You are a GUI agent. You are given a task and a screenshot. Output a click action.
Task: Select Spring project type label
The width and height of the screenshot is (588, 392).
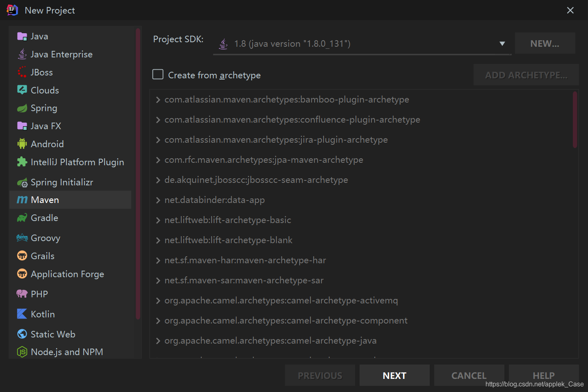point(44,108)
